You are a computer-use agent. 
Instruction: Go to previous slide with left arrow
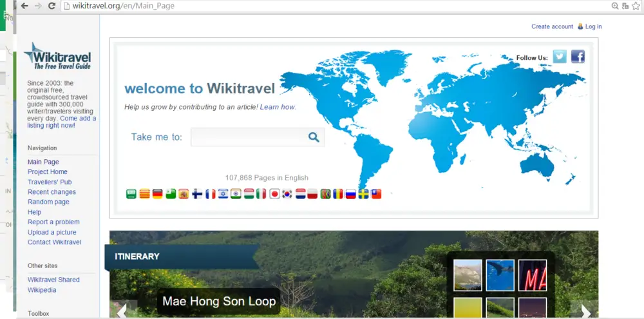[x=122, y=311]
